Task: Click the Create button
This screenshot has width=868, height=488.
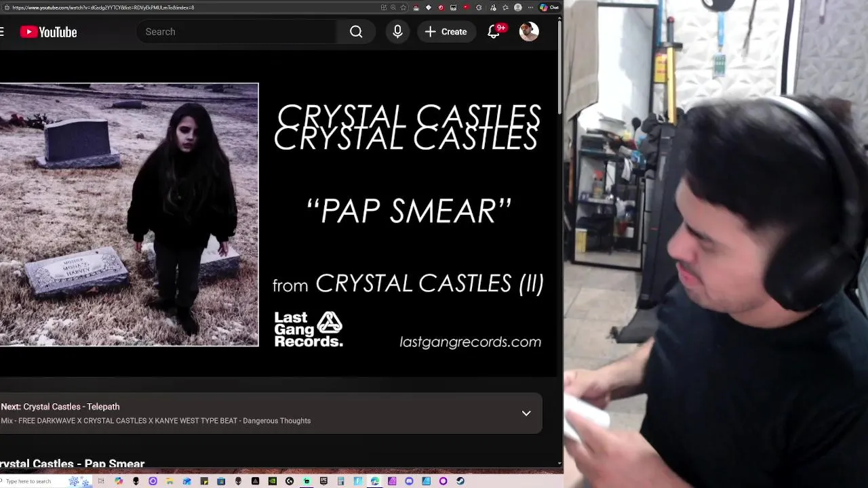Action: 446,32
